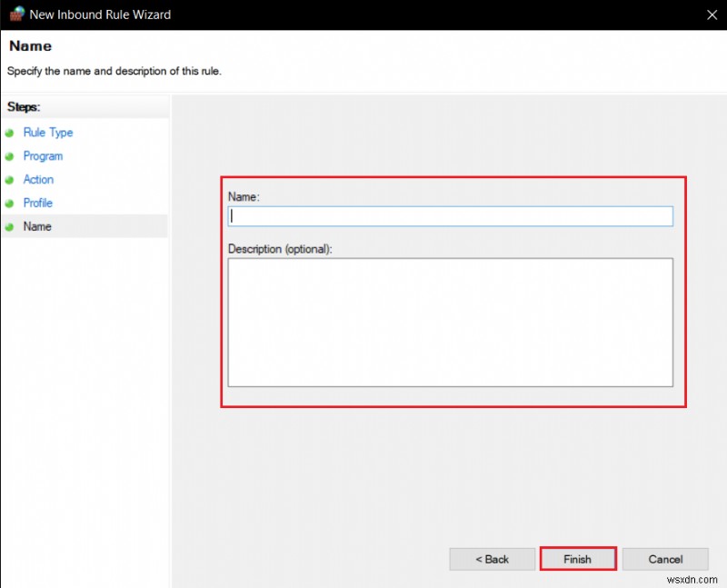Cancel the wizard
The height and width of the screenshot is (588, 727).
click(x=665, y=559)
